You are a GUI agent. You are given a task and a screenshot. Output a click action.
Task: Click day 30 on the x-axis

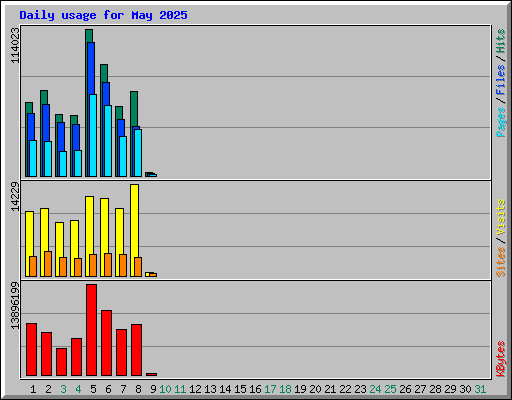pyautogui.click(x=465, y=389)
